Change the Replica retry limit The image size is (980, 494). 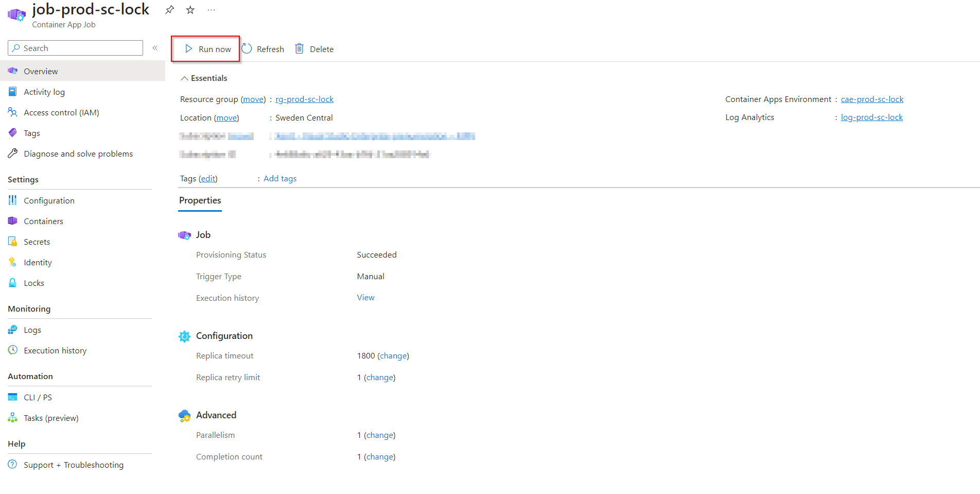click(x=380, y=377)
